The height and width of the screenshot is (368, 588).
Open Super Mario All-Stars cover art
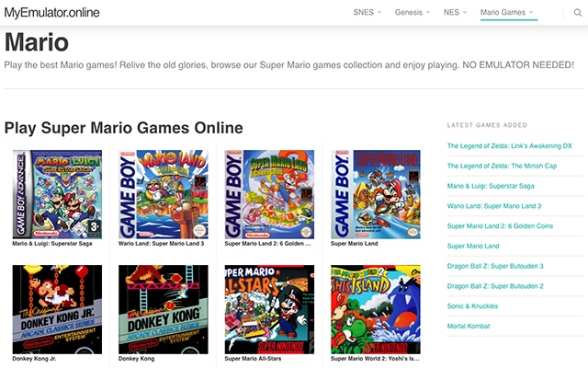(x=269, y=309)
